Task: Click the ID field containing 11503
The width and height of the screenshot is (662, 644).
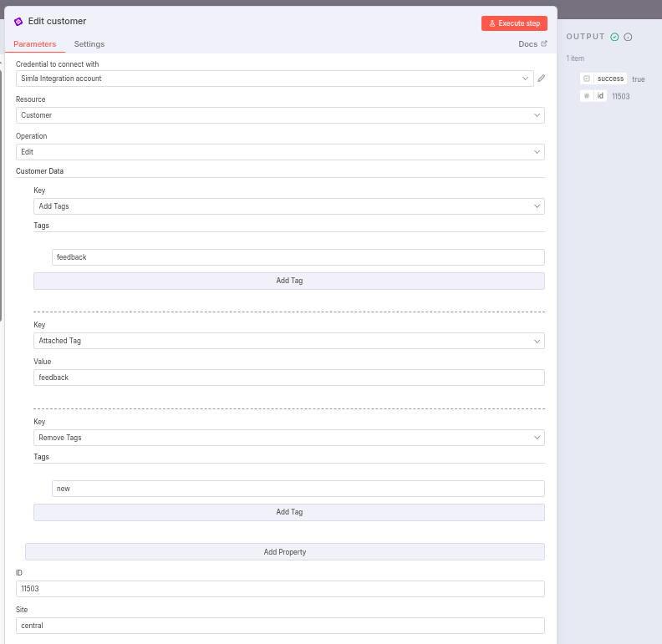Action: click(x=280, y=589)
